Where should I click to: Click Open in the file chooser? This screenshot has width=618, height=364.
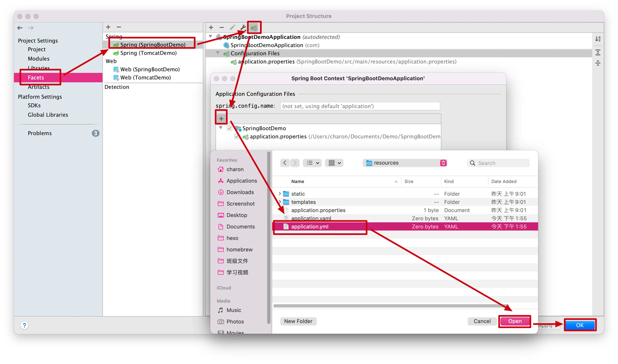515,321
